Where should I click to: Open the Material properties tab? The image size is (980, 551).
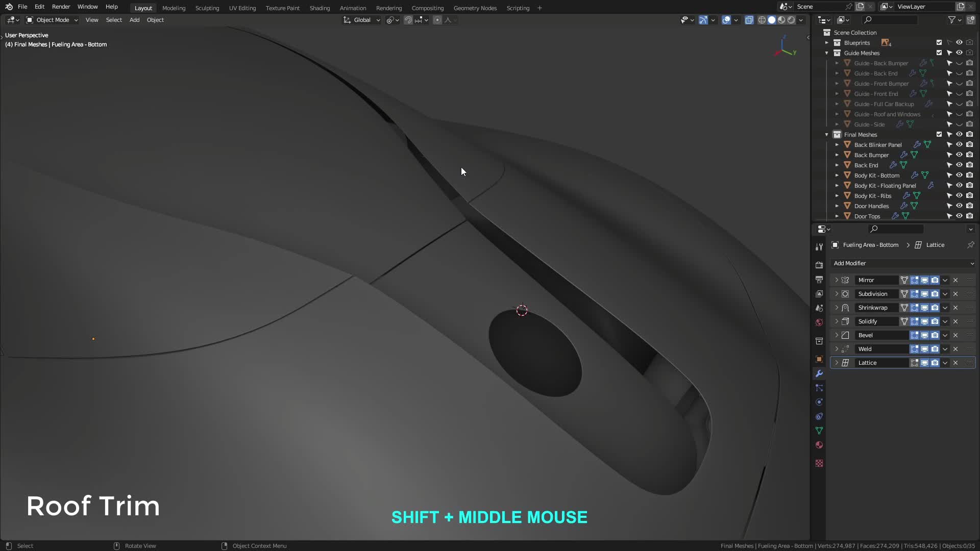pyautogui.click(x=819, y=445)
